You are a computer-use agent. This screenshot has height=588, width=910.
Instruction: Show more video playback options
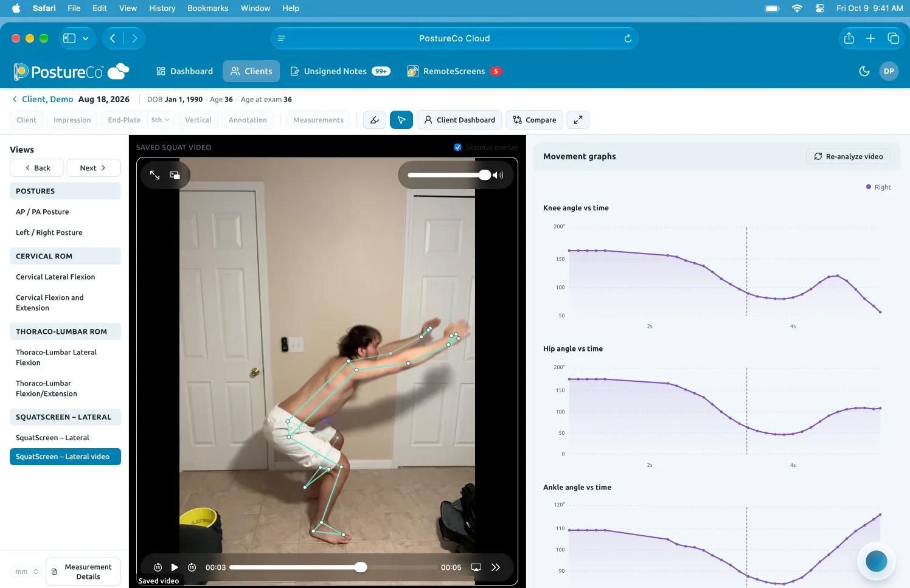point(496,567)
